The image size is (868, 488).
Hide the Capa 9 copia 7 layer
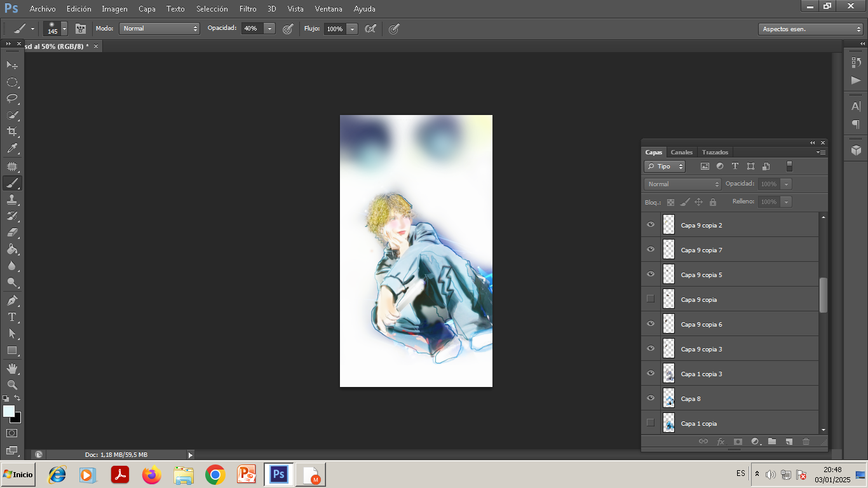pyautogui.click(x=650, y=250)
